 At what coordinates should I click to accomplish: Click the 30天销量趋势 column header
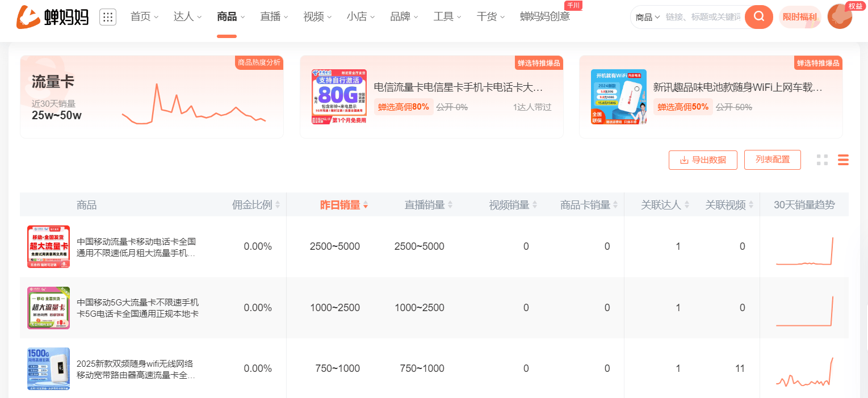click(x=804, y=205)
